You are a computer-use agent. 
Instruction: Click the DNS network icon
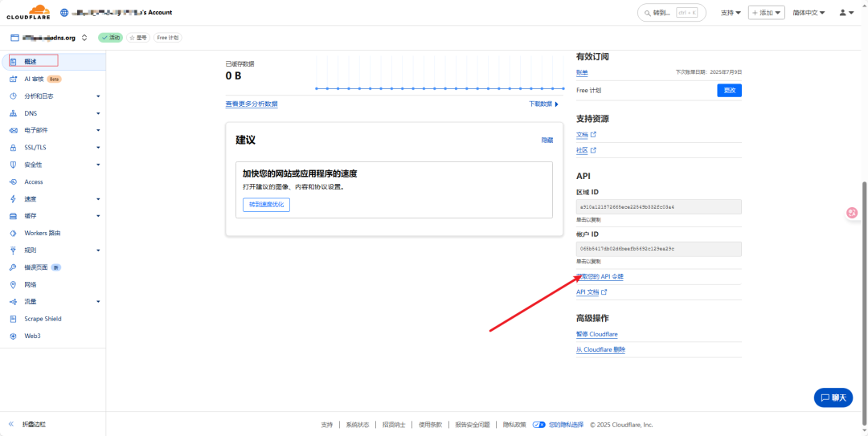pyautogui.click(x=14, y=113)
